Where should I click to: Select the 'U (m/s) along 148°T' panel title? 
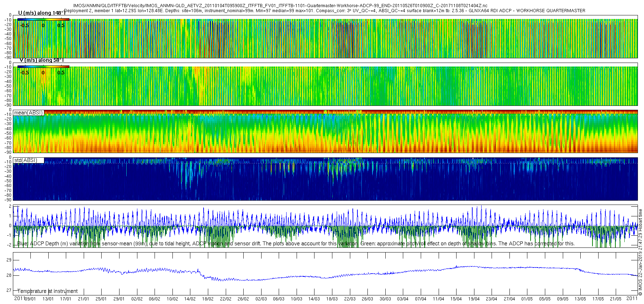point(42,13)
